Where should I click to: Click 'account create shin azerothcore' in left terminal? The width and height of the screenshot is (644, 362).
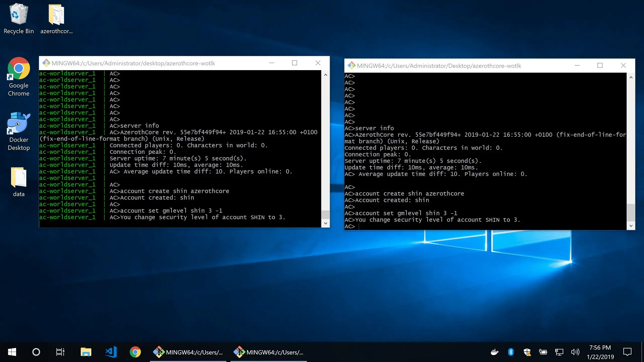coord(175,191)
